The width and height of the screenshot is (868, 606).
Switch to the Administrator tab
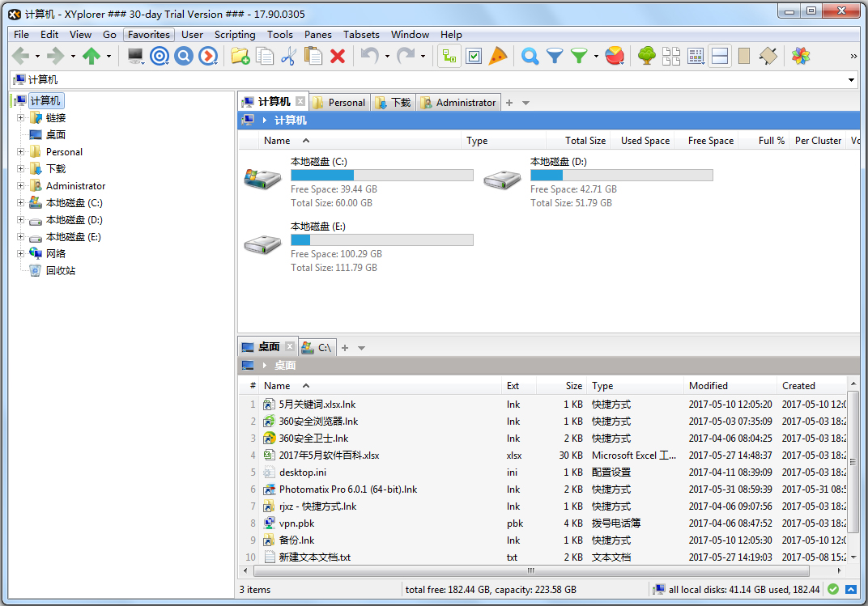point(465,102)
